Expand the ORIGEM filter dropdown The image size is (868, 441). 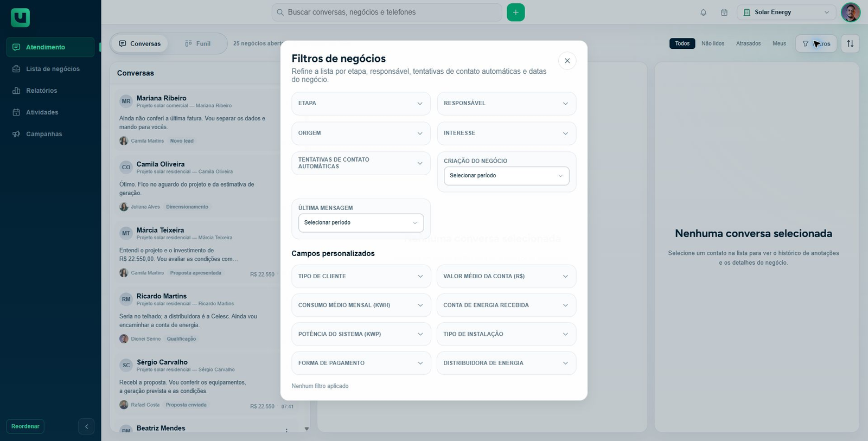tap(361, 133)
